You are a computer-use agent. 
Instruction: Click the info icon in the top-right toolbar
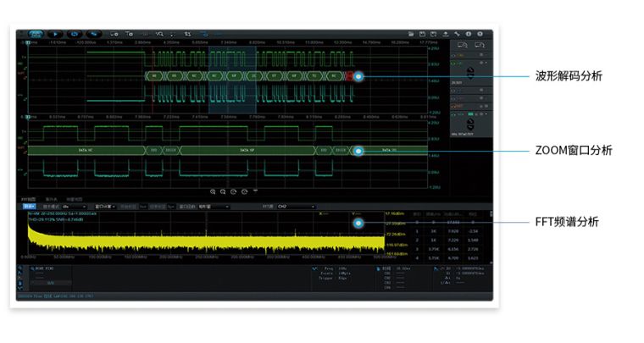(x=469, y=34)
